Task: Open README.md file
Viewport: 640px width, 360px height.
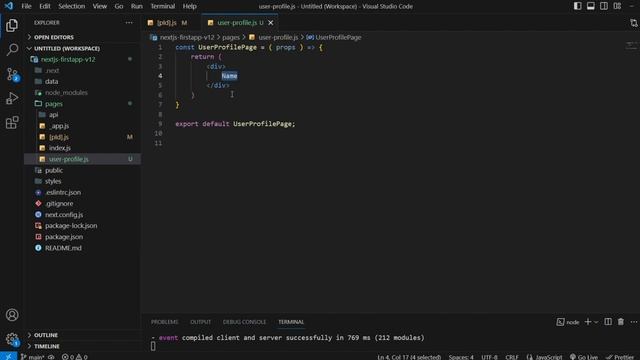Action: [83, 248]
